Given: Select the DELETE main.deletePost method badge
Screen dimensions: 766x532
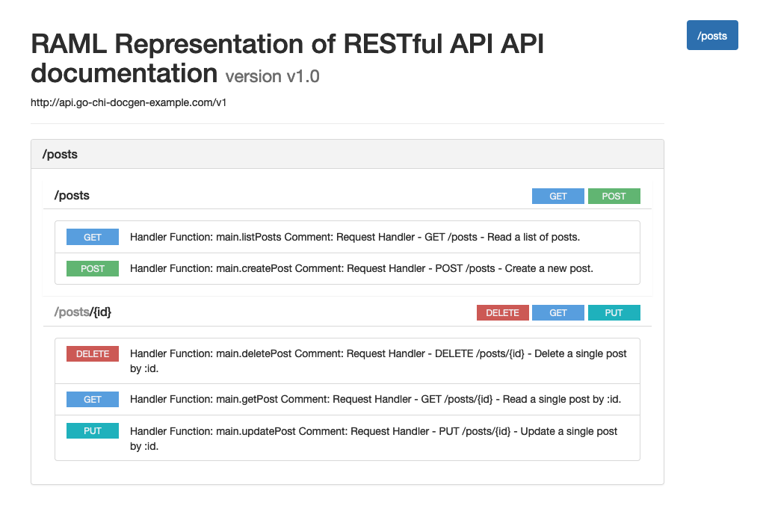Looking at the screenshot, I should pos(93,353).
